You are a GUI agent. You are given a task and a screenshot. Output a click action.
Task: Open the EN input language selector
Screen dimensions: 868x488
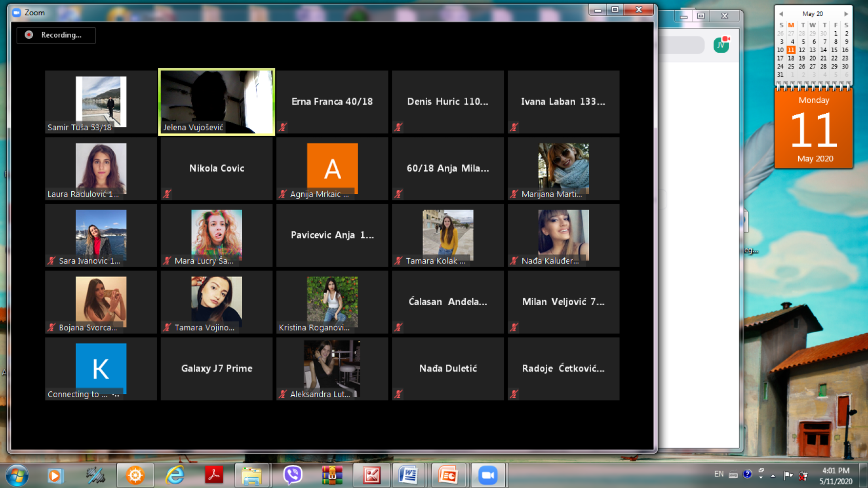(x=719, y=474)
